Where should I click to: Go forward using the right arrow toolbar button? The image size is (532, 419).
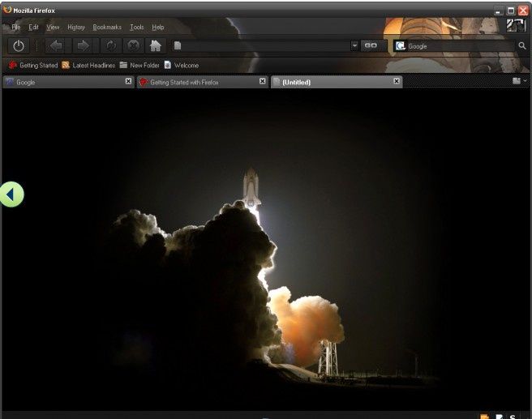pos(83,45)
